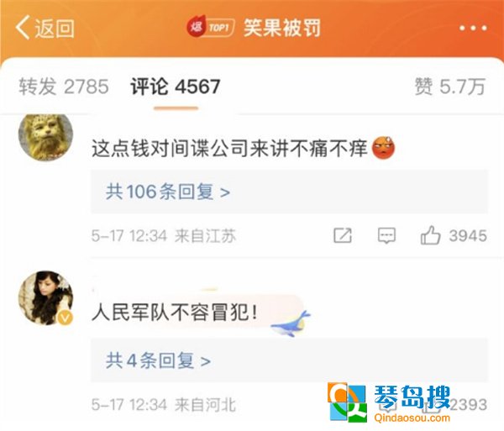Tap the 爆 TOP1 hot badge
Viewport: 504px width, 431px height.
(211, 28)
